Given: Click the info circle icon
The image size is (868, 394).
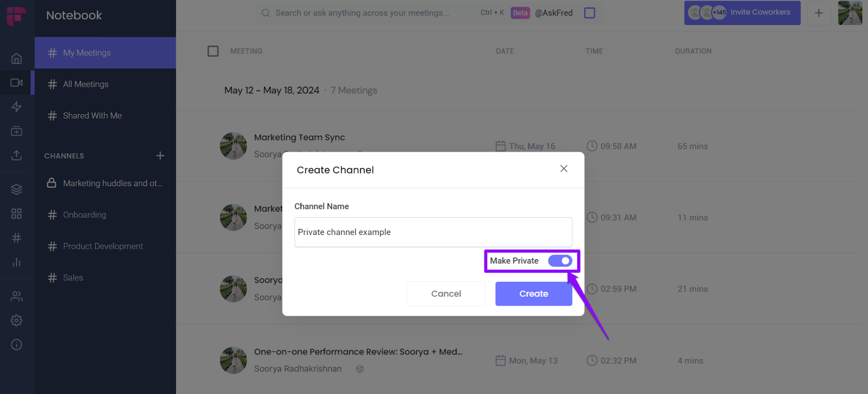Looking at the screenshot, I should click(17, 345).
